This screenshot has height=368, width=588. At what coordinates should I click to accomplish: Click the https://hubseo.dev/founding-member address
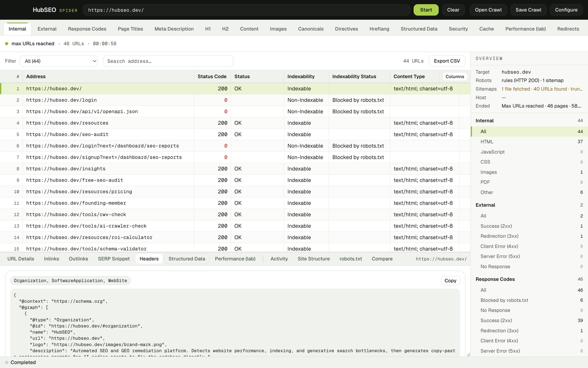click(76, 203)
